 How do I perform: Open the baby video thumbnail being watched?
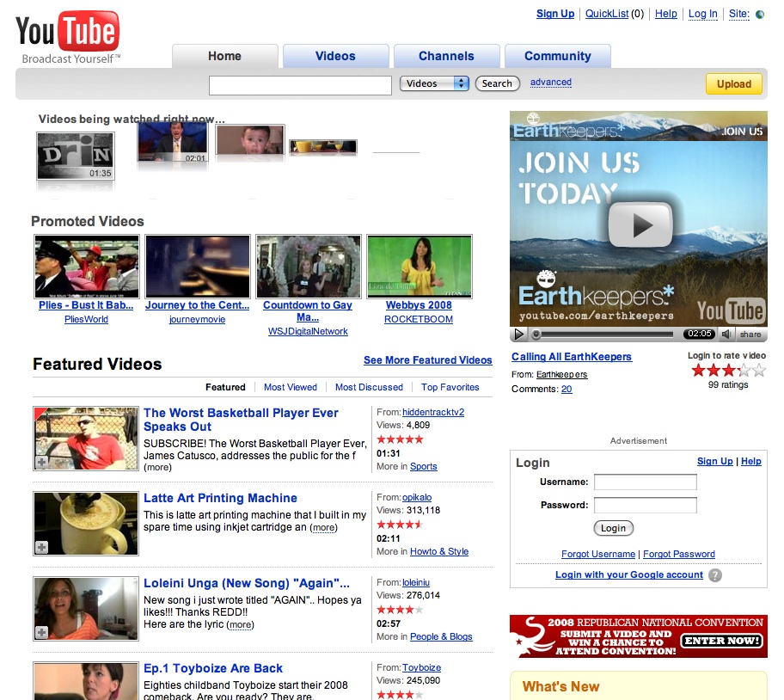point(250,140)
